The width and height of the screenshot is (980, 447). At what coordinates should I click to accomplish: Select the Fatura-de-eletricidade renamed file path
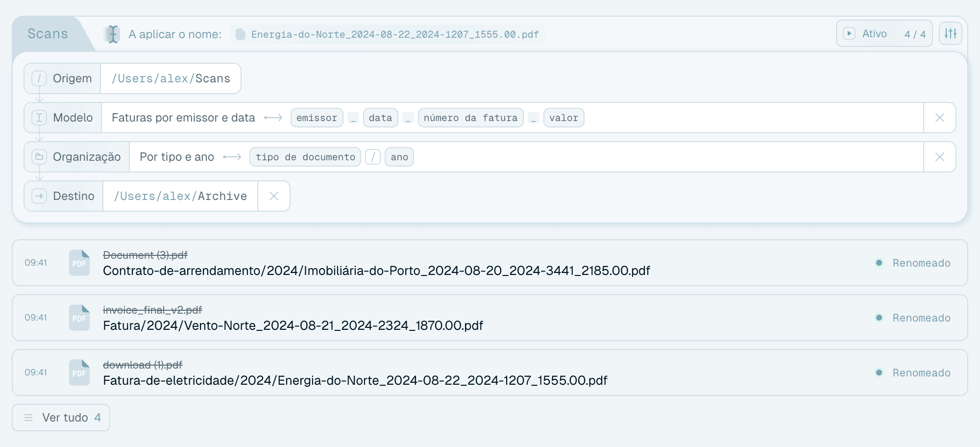click(355, 380)
